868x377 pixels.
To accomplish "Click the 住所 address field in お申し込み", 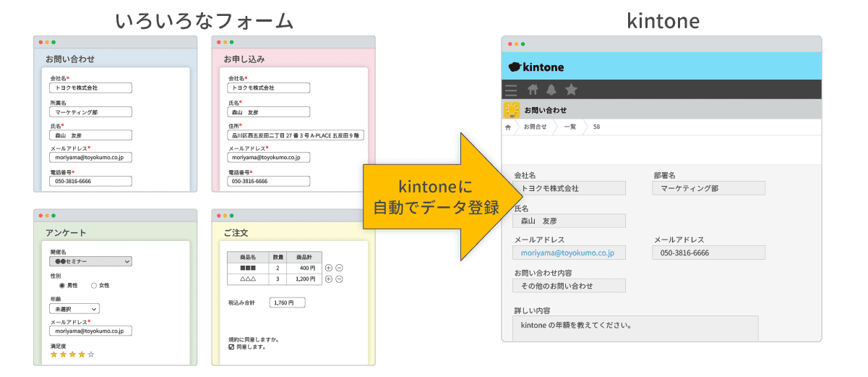I will pyautogui.click(x=296, y=135).
